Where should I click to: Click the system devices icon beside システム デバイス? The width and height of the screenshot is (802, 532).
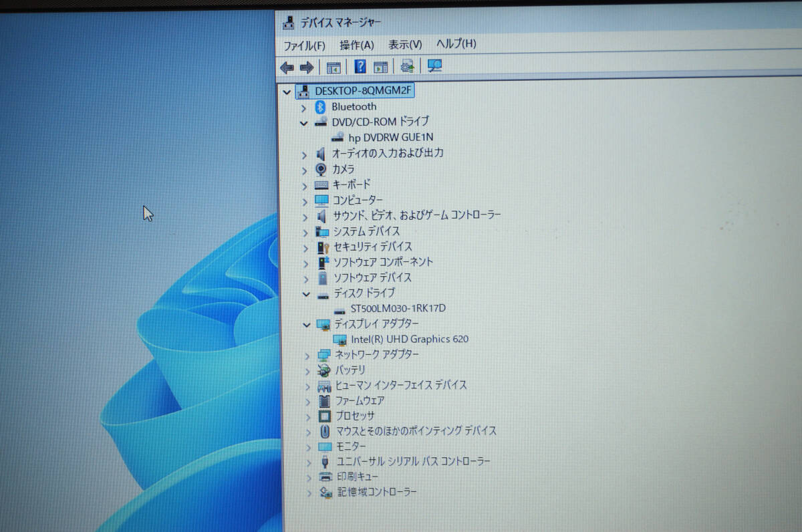[x=322, y=232]
